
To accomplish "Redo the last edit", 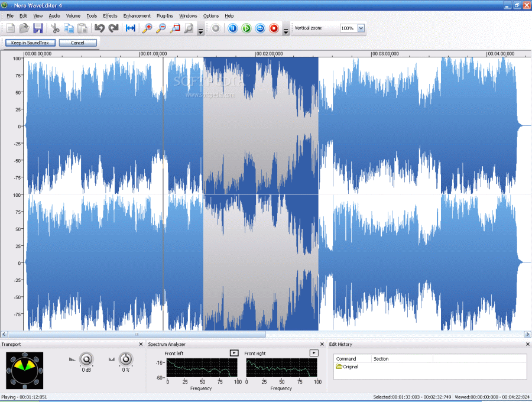I will click(x=113, y=28).
